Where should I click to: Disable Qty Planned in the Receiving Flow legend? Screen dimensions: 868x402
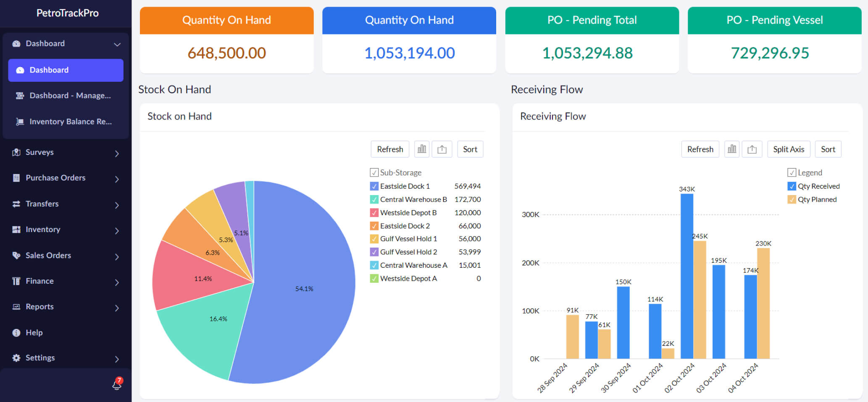tap(791, 199)
